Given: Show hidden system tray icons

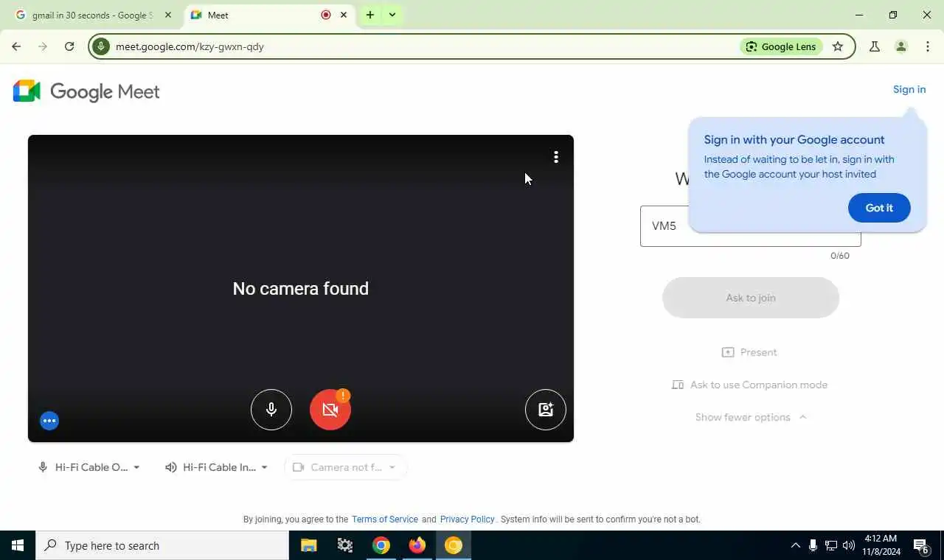Looking at the screenshot, I should 795,545.
